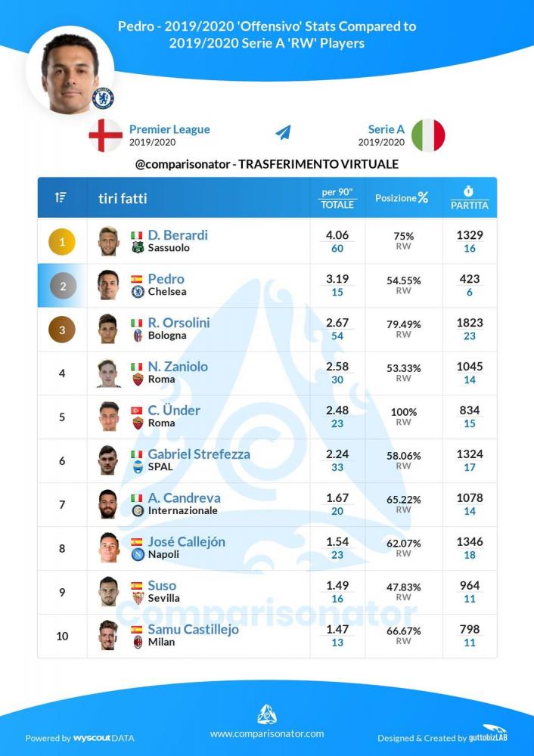Click the percent icon next to Posizione

click(423, 197)
